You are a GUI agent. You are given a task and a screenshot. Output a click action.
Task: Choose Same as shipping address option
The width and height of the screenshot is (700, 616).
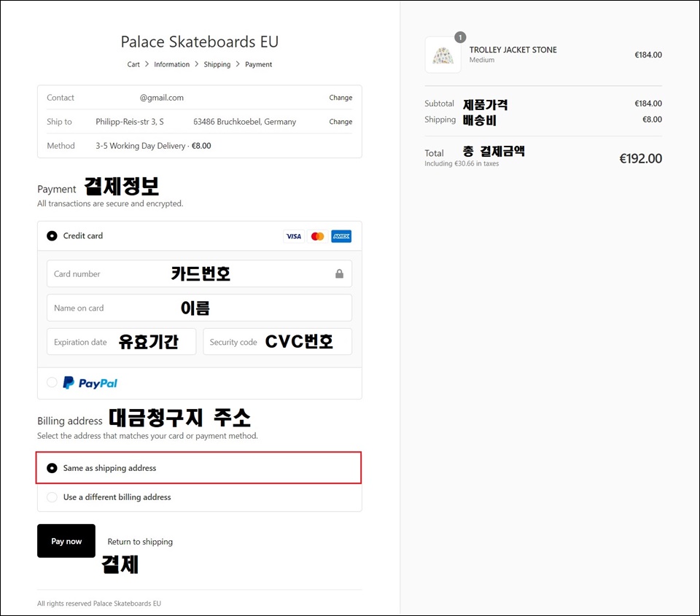click(x=52, y=468)
